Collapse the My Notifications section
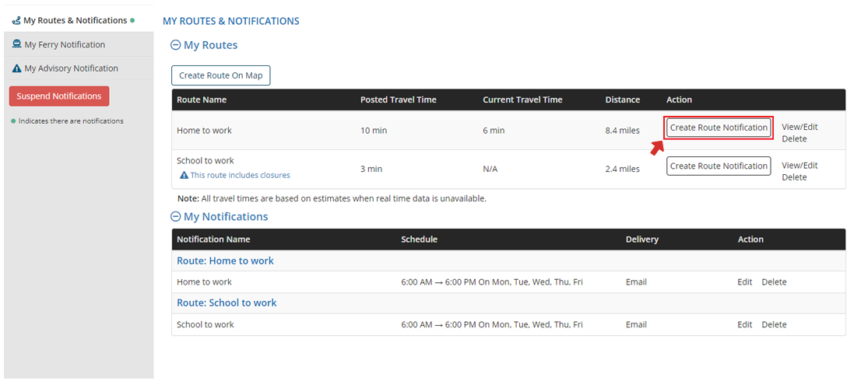Viewport: 868px width, 388px height. point(176,218)
